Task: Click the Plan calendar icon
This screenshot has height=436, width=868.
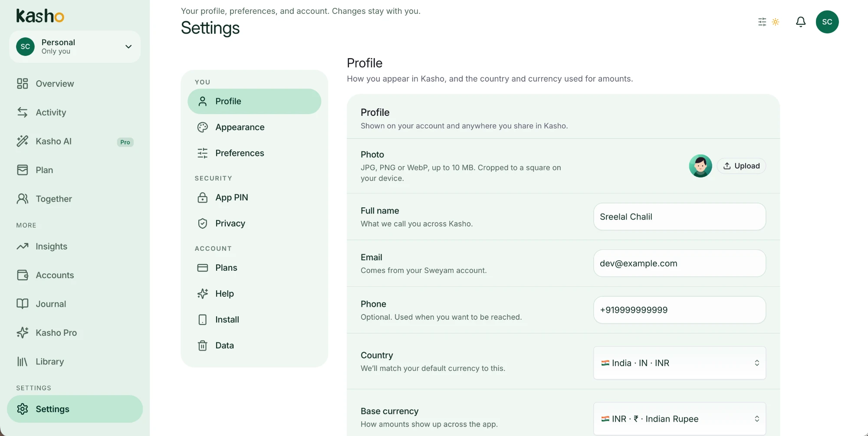Action: point(23,170)
